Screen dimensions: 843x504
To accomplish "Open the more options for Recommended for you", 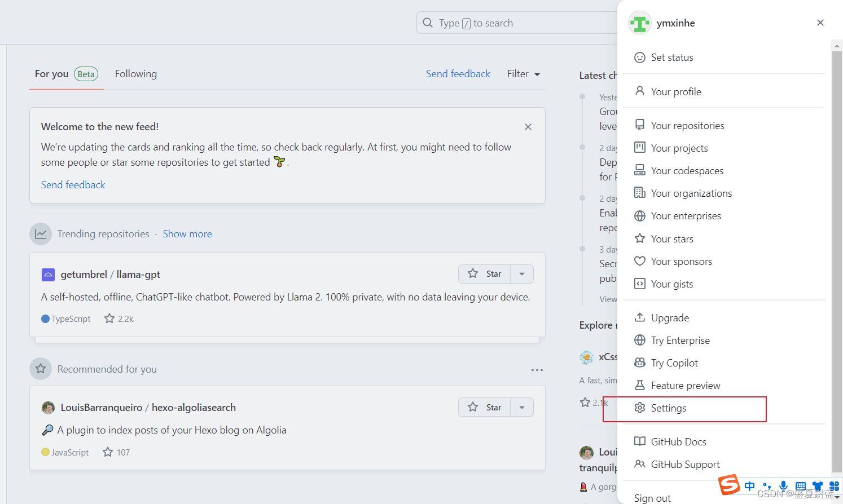I will (x=537, y=370).
